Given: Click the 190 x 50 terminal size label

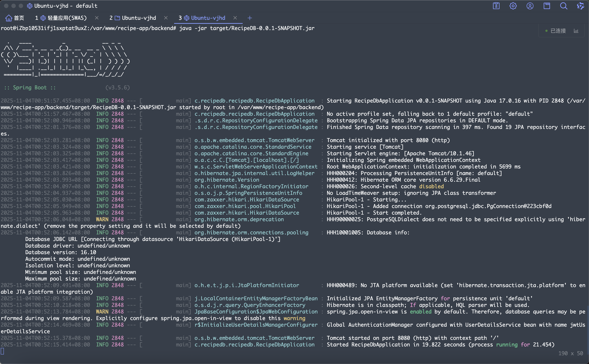Looking at the screenshot, I should tap(570, 353).
